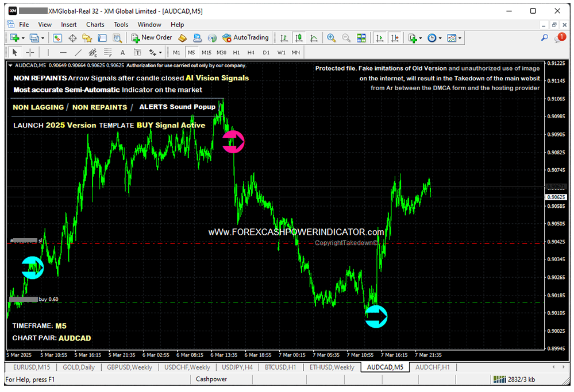
Task: Toggle Chart Shift option
Action: [395, 38]
